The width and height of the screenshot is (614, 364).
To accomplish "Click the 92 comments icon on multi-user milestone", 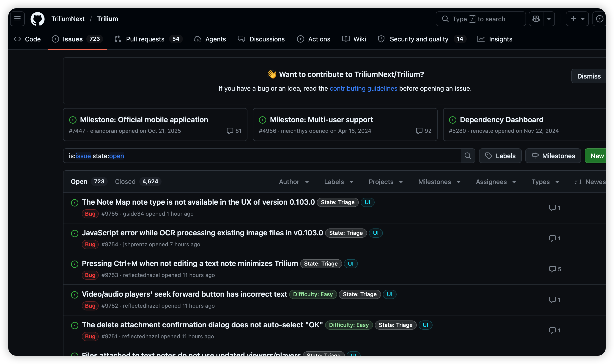I will (424, 131).
